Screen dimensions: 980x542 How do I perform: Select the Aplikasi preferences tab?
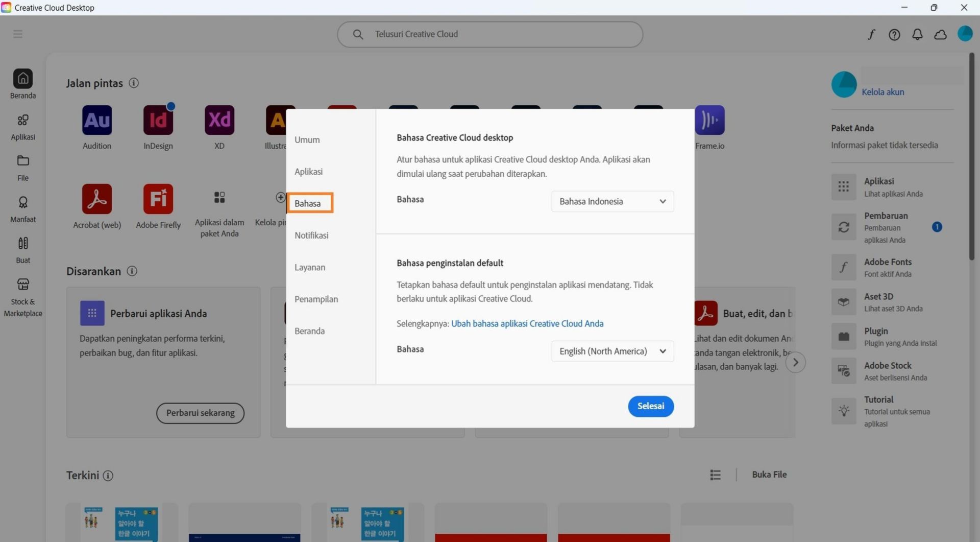(x=308, y=172)
